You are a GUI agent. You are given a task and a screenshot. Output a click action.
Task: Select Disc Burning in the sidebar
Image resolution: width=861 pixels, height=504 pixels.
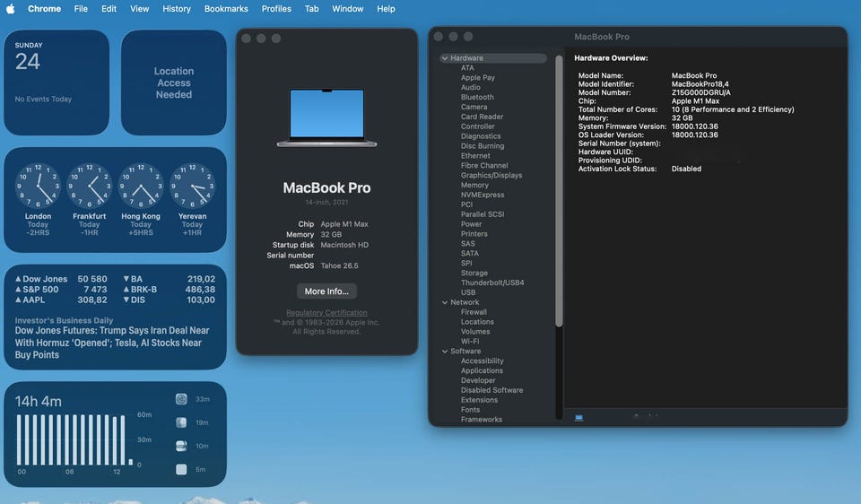483,146
